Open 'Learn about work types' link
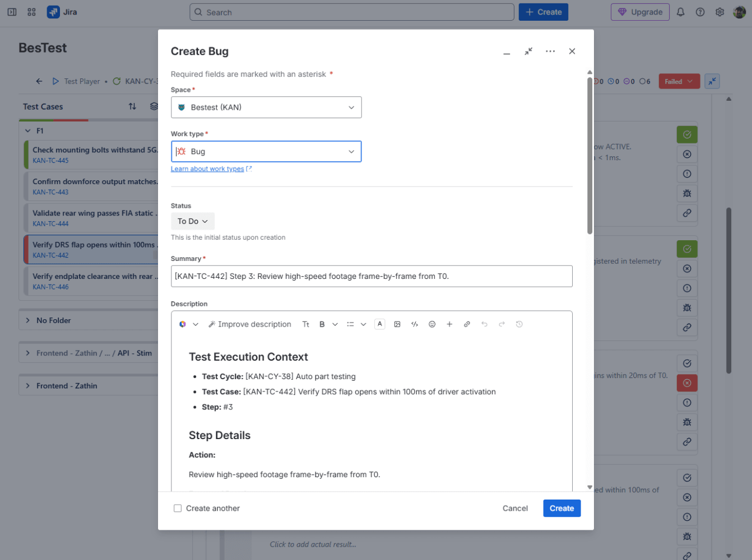The image size is (752, 560). [x=207, y=169]
